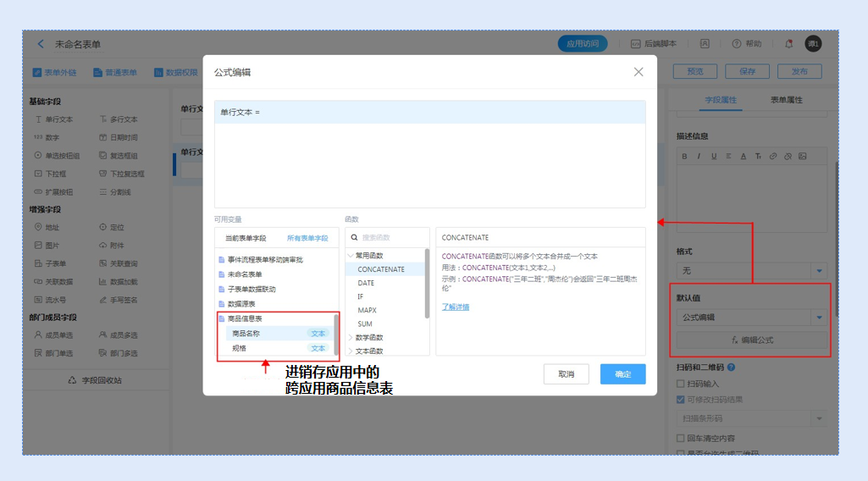Screen dimensions: 868x481
Task: Click the search magnifier in functions panel
Action: click(354, 238)
